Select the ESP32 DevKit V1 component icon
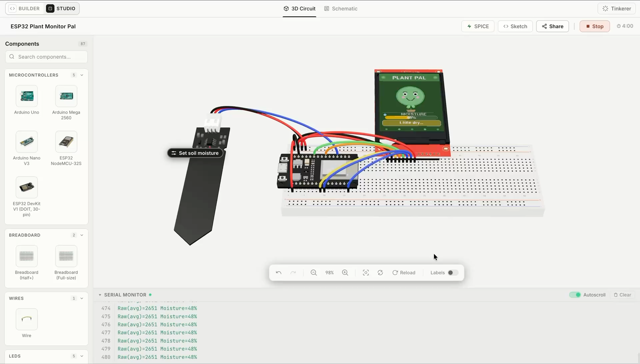The height and width of the screenshot is (364, 640). tap(27, 187)
